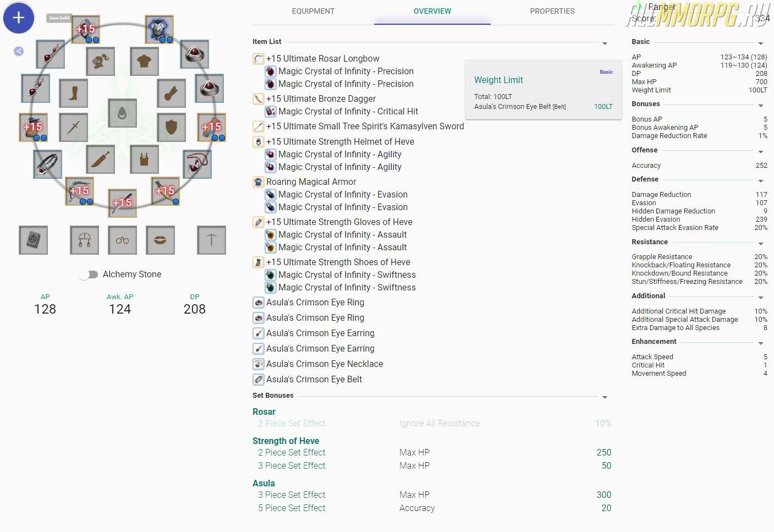Select the empty pickaxe tool slot
This screenshot has height=532, width=774.
[x=211, y=240]
